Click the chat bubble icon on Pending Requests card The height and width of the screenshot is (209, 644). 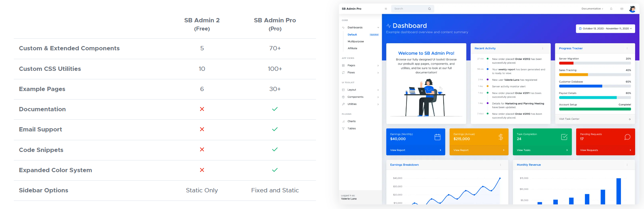point(627,137)
